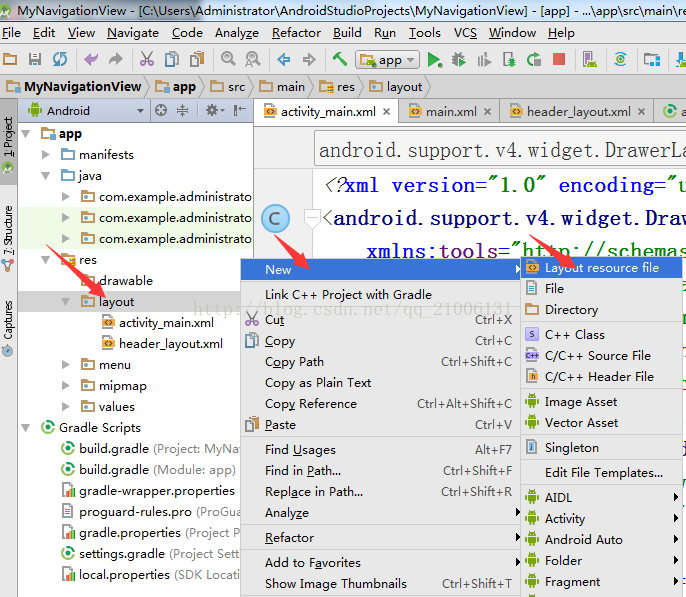Click Paste in the context menu
This screenshot has height=597, width=686.
381,425
